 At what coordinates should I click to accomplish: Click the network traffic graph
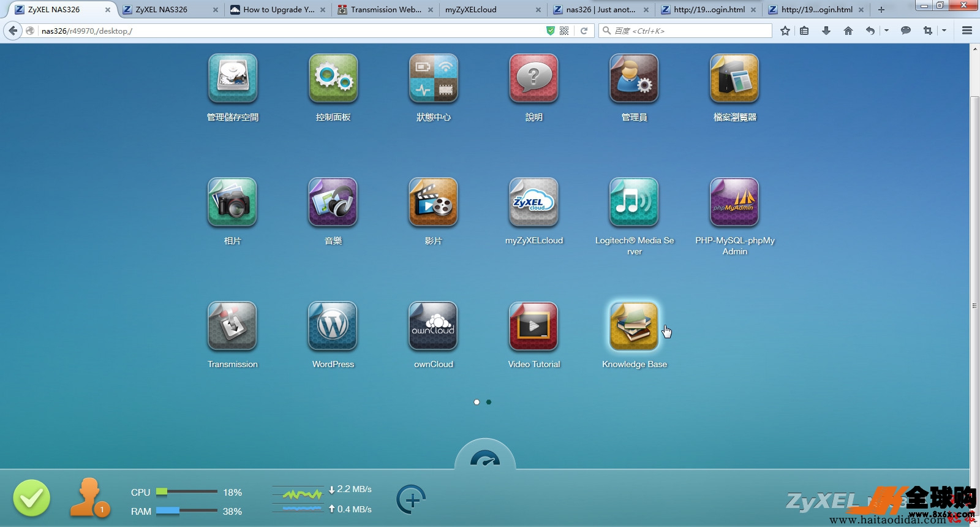pos(298,499)
